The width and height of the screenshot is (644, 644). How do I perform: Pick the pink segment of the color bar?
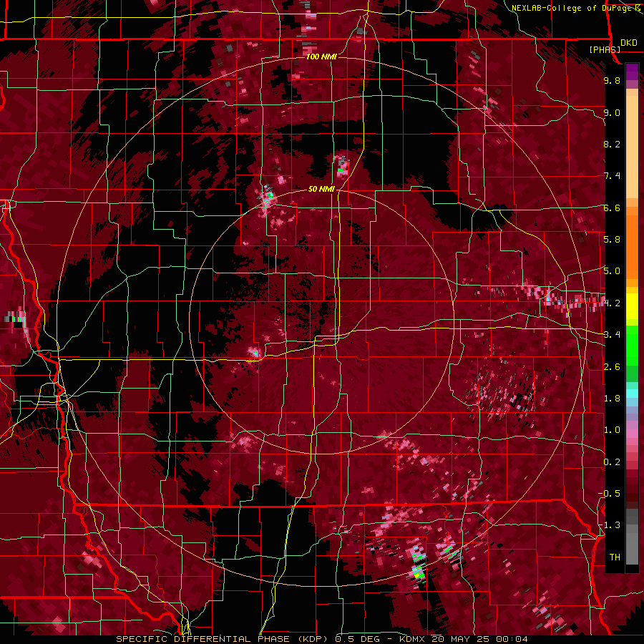pyautogui.click(x=632, y=434)
